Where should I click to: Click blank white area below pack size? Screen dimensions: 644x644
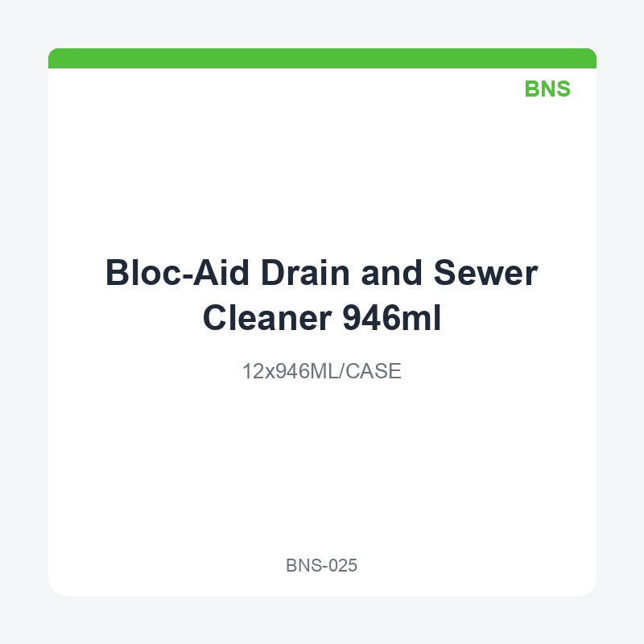pos(322,464)
